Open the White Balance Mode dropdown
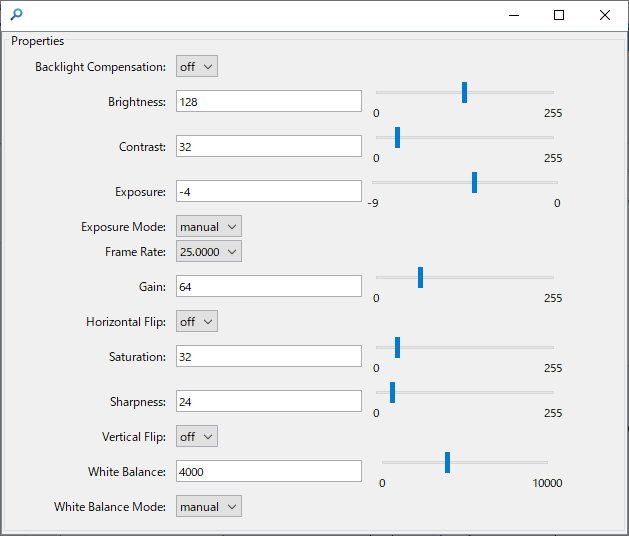This screenshot has width=629, height=536. (x=209, y=506)
